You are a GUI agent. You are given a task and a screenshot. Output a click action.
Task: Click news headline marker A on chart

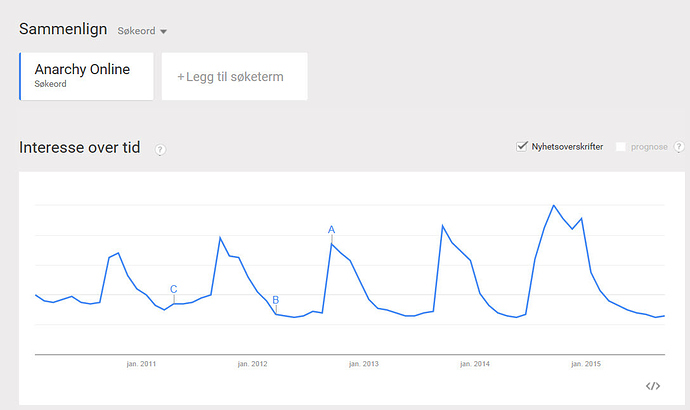coord(331,230)
